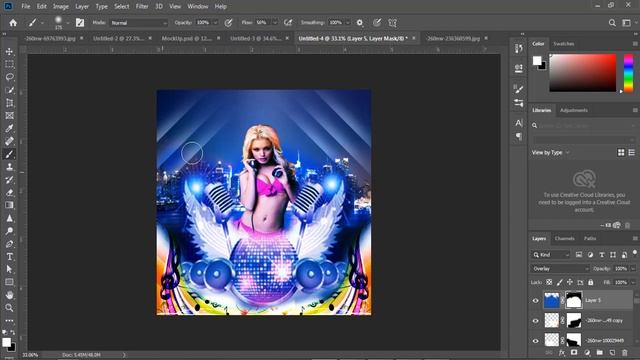Open the File menu
Screen dimensions: 640x360
(26, 7)
